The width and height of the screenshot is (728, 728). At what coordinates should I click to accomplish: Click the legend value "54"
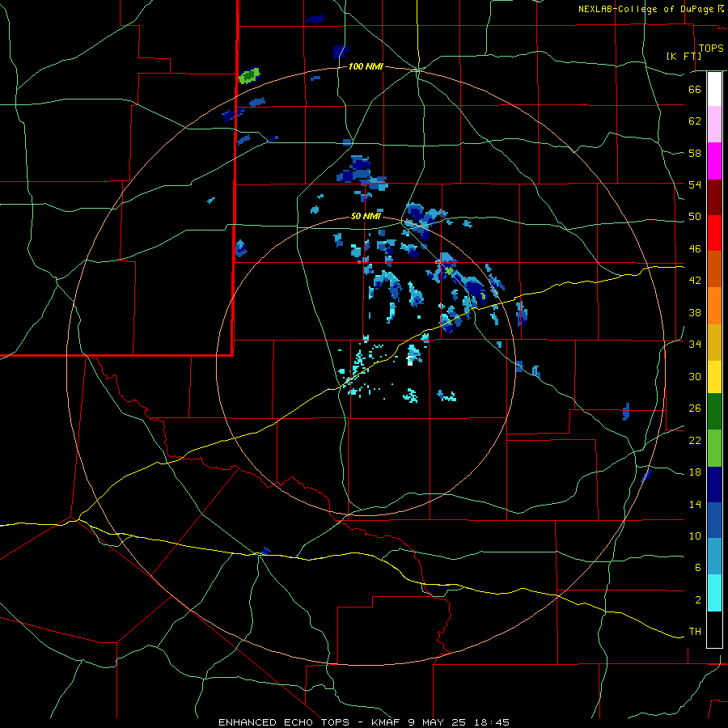[695, 184]
